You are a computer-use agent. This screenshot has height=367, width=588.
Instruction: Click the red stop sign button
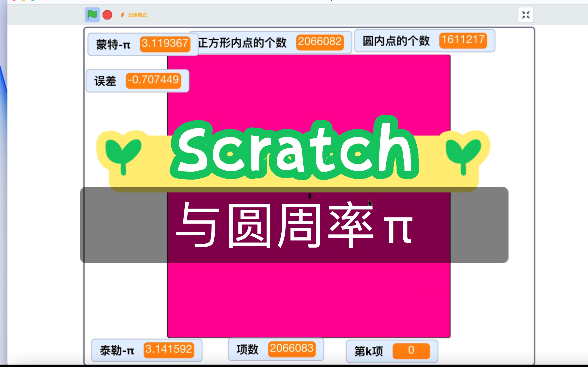pos(107,15)
